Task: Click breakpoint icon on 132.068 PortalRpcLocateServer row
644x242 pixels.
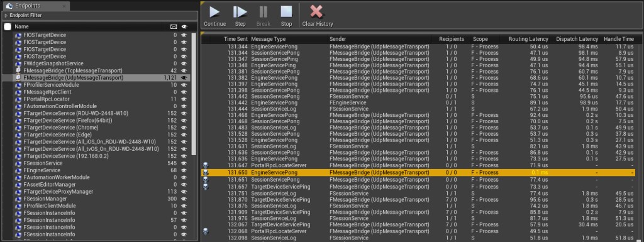Action: [206, 231]
